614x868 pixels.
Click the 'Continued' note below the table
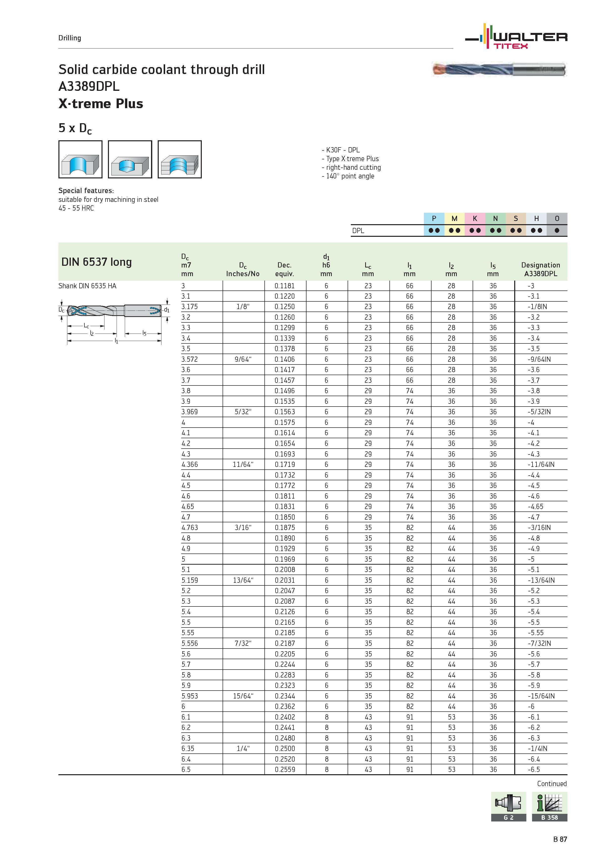[552, 784]
